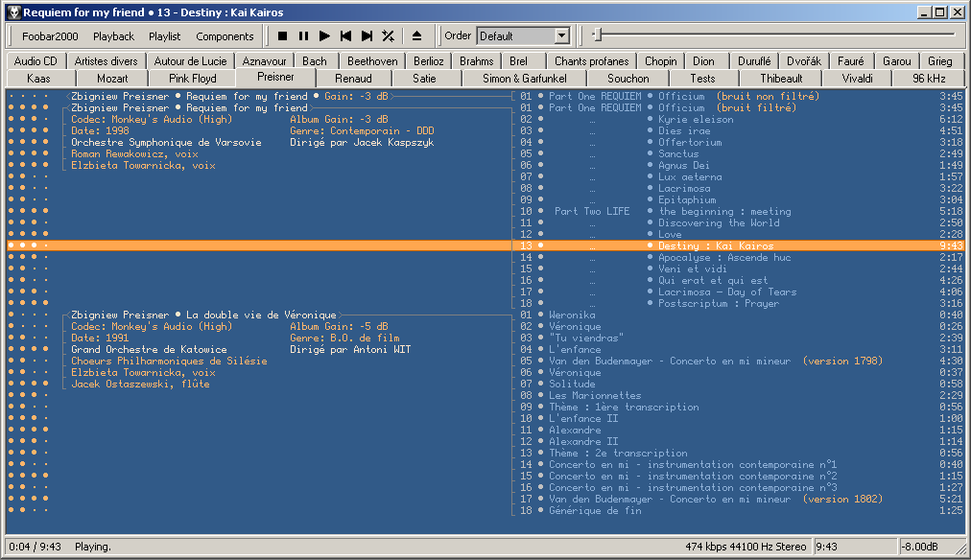Click the foobar2000 title bar icon

(12, 12)
